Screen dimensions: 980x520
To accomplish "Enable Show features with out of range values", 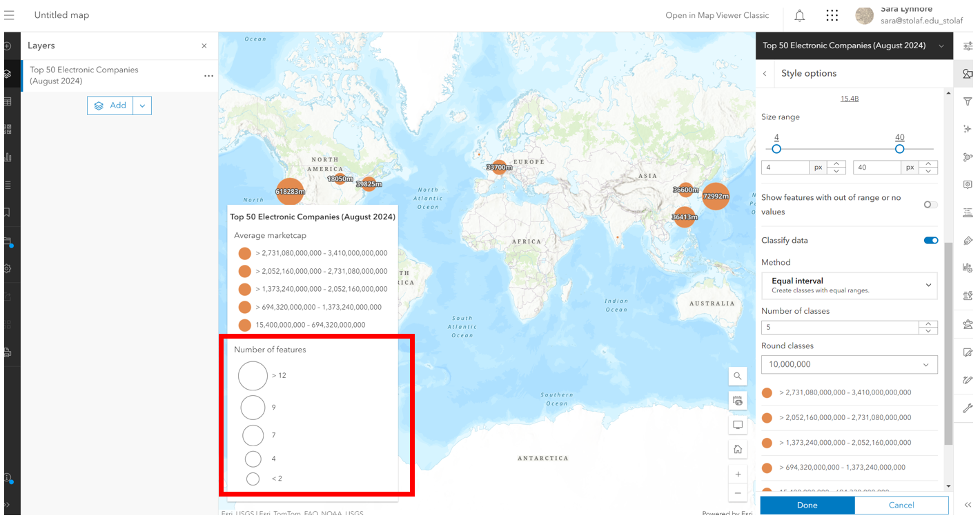I will point(930,205).
